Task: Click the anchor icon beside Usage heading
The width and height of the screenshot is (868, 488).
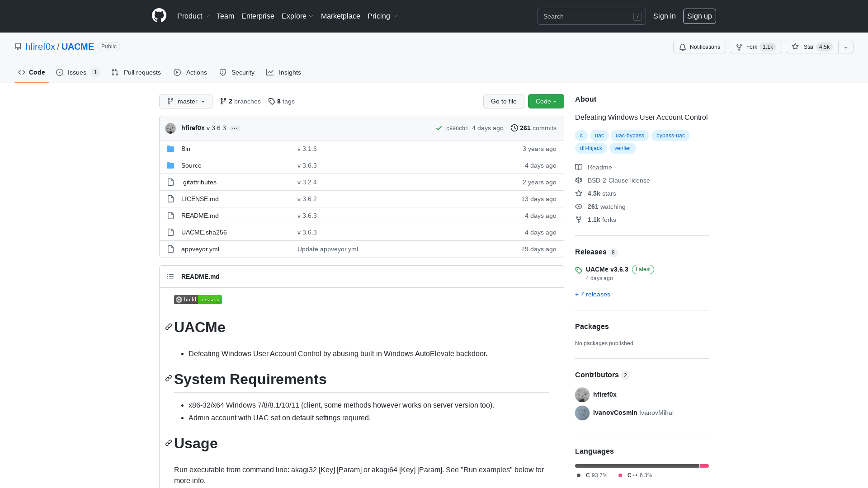Action: pos(169,443)
